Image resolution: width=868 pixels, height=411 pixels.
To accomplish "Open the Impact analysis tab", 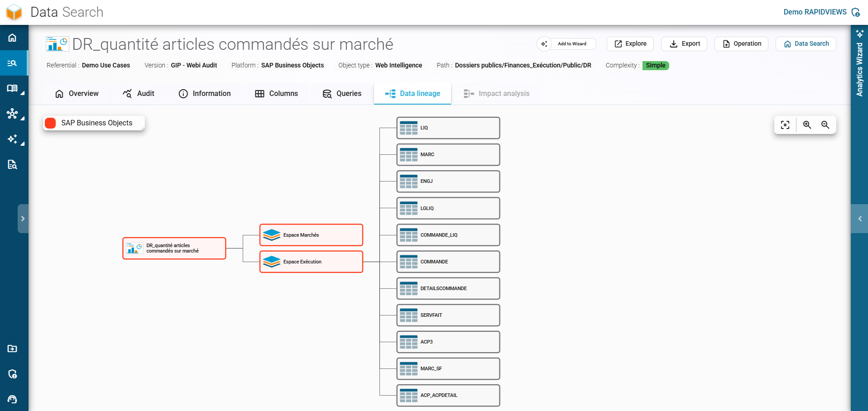I will [x=496, y=94].
